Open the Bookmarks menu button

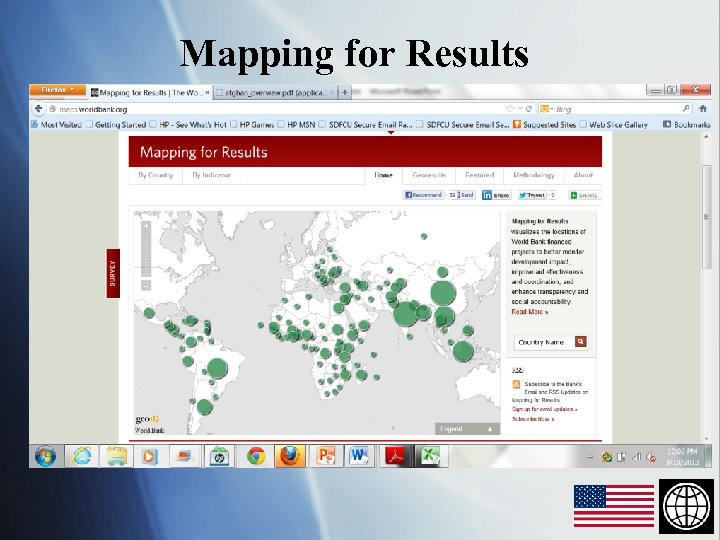pos(687,124)
